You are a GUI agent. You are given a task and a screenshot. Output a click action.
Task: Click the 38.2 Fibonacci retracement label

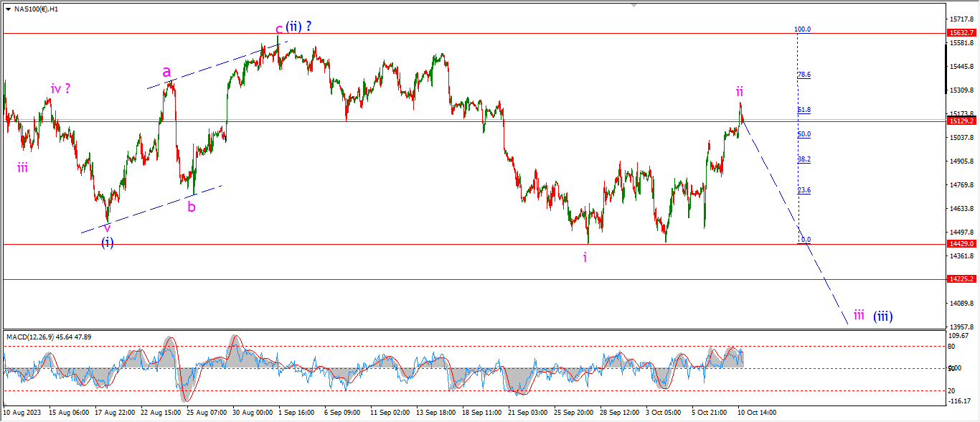(x=804, y=159)
